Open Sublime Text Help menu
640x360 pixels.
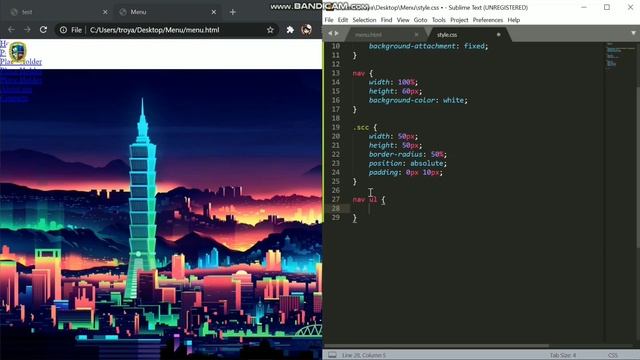coord(514,20)
